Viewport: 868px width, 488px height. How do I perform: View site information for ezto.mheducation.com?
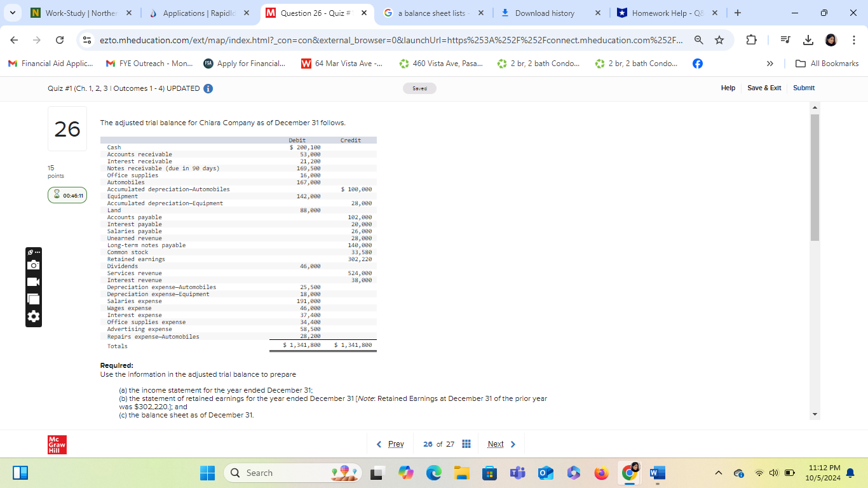[x=88, y=40]
